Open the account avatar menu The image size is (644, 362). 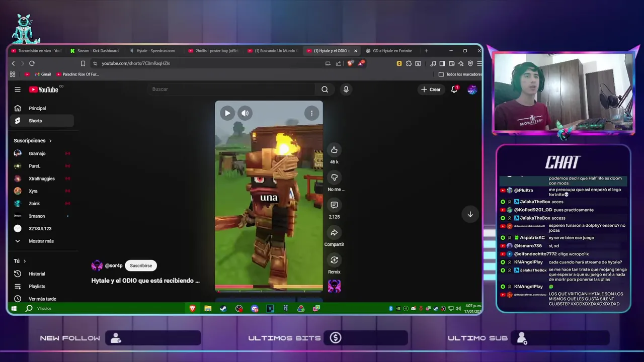point(472,89)
